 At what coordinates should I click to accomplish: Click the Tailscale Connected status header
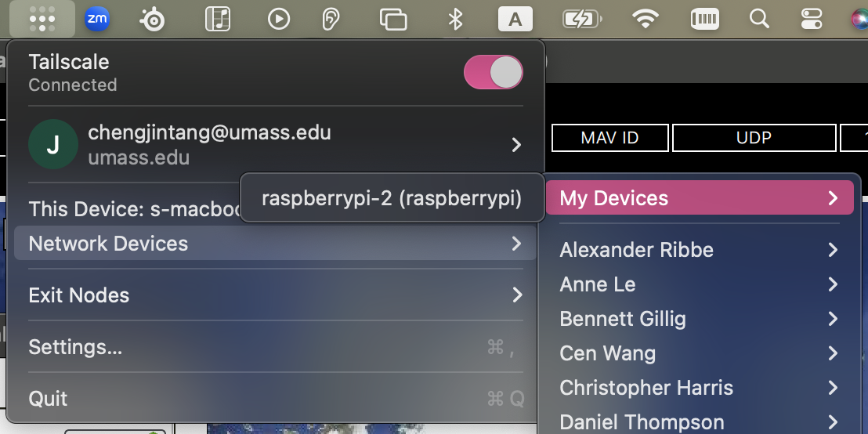pos(73,73)
